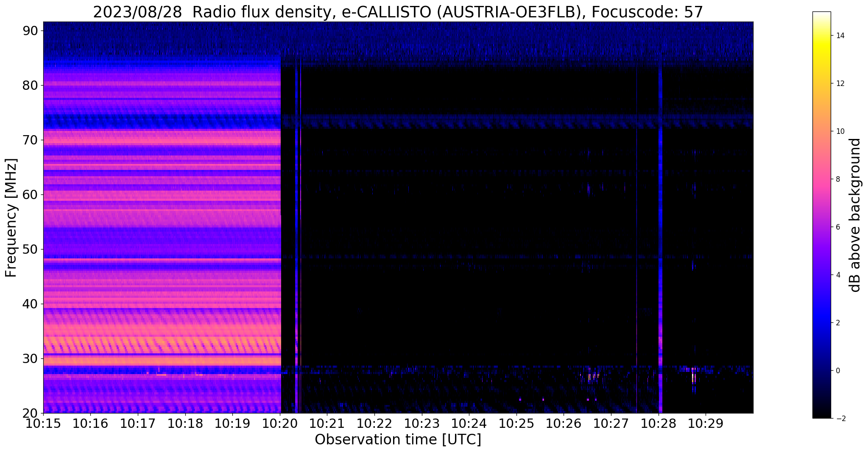
Task: Click the 70 MHz frequency tick label
Action: (x=31, y=140)
